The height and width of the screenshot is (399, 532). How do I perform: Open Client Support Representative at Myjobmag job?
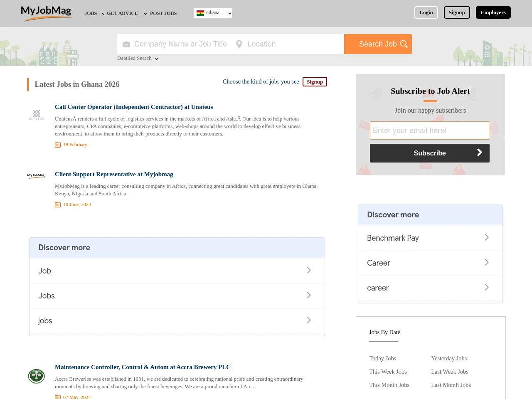114,174
